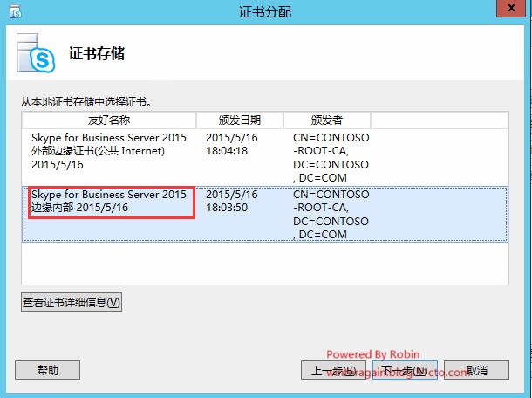Select the 边缘内部 2015/5/16 certificate row
The height and width of the screenshot is (398, 532).
click(x=265, y=214)
